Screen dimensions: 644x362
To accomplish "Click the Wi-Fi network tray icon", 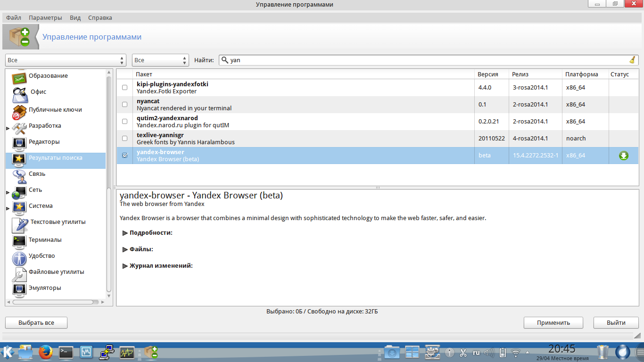I will pyautogui.click(x=516, y=353).
